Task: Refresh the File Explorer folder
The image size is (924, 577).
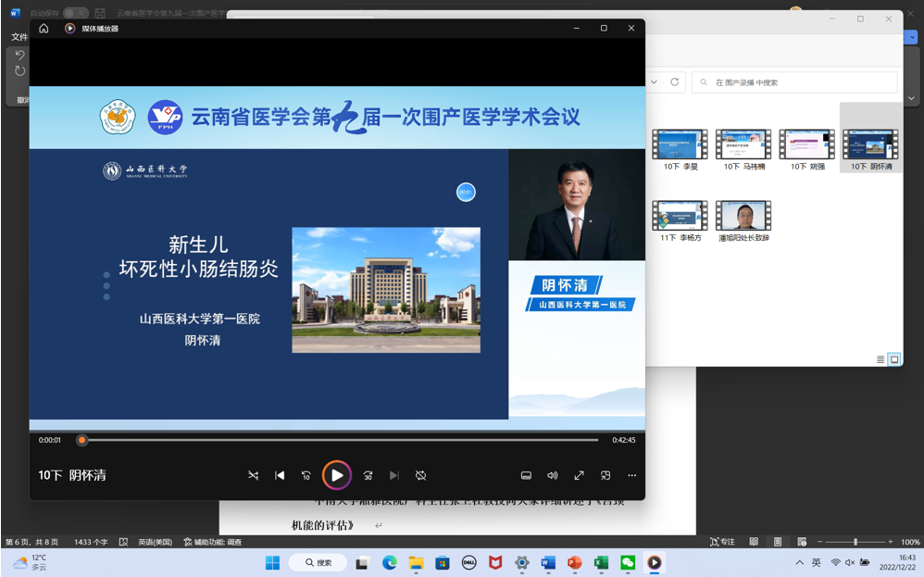Action: click(x=675, y=82)
